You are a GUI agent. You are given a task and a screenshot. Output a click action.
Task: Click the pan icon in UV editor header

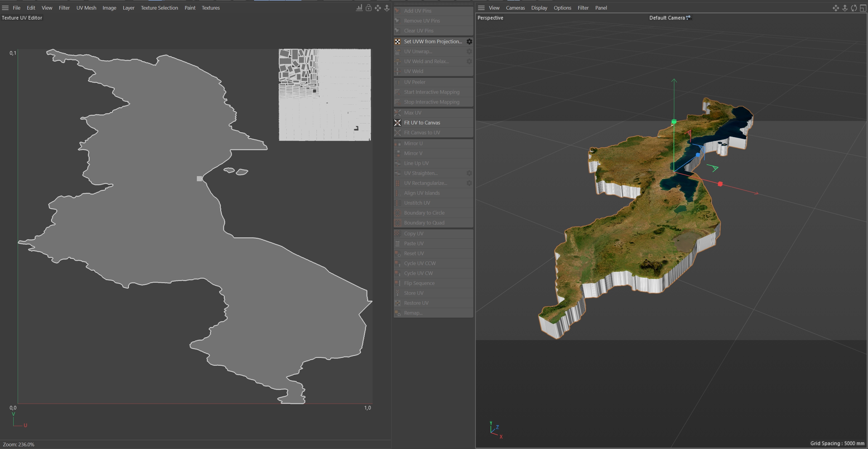[x=378, y=8]
